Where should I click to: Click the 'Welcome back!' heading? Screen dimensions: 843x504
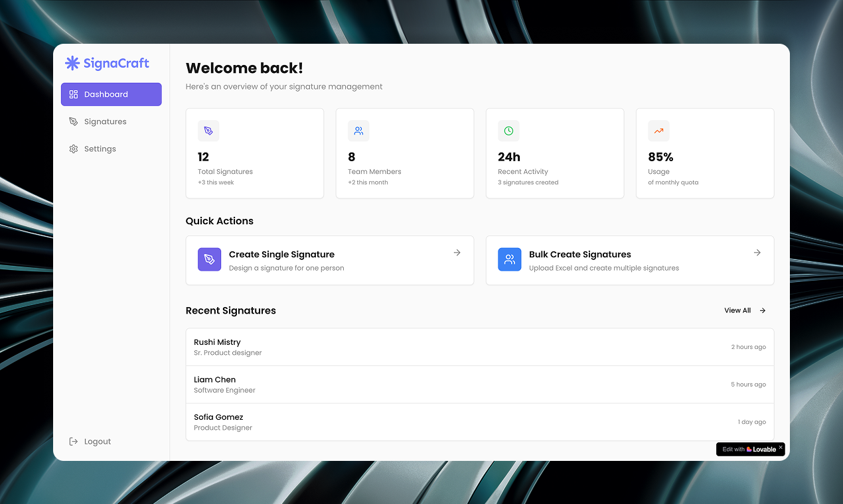point(244,68)
